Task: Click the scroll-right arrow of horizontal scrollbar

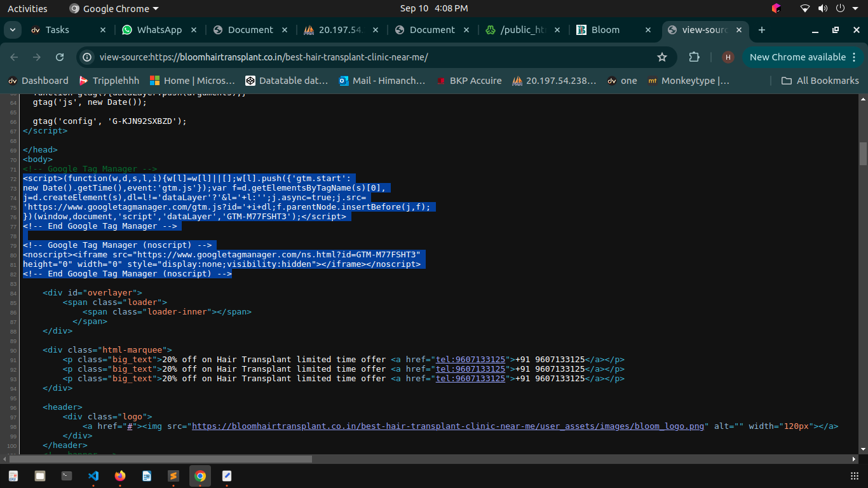Action: (854, 459)
